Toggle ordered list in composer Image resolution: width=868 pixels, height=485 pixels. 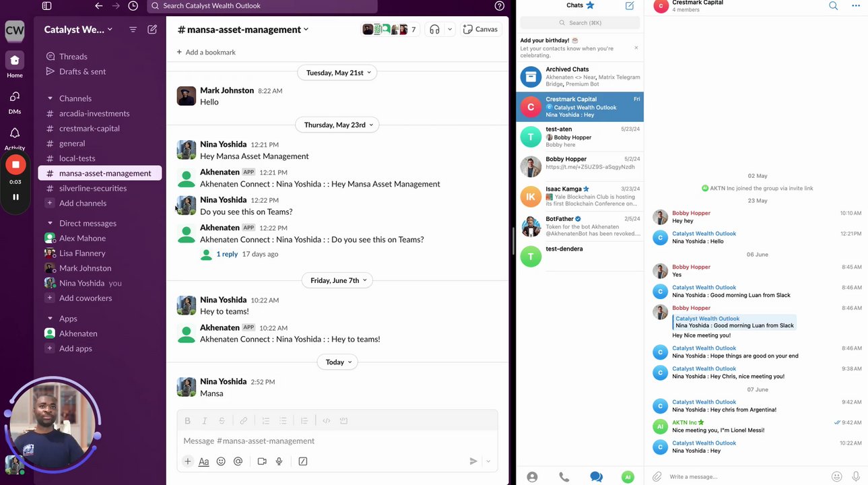(266, 421)
